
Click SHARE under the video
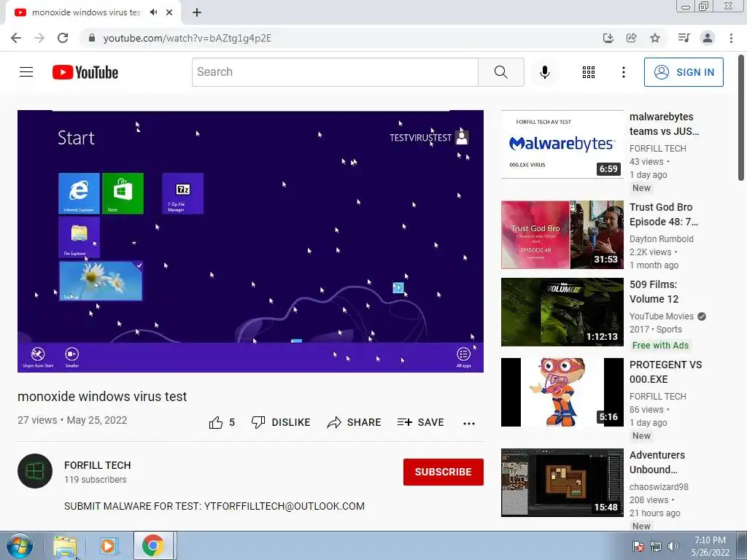point(354,422)
